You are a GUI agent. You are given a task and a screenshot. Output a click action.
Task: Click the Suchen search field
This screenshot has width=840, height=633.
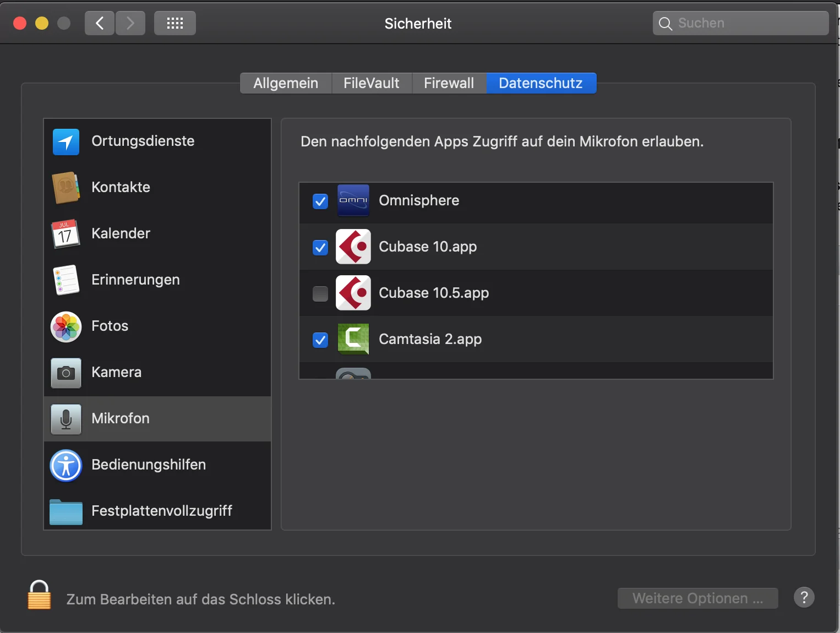741,23
